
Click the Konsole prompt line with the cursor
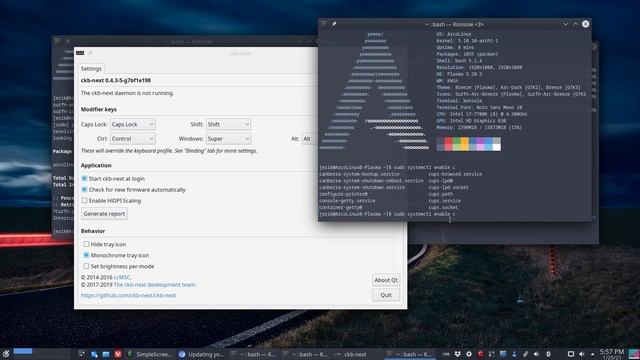[387, 214]
